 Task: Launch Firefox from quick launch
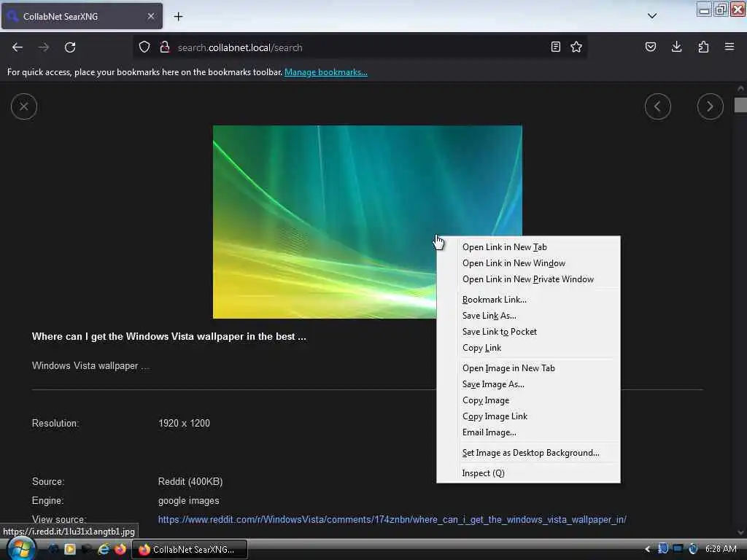point(120,550)
